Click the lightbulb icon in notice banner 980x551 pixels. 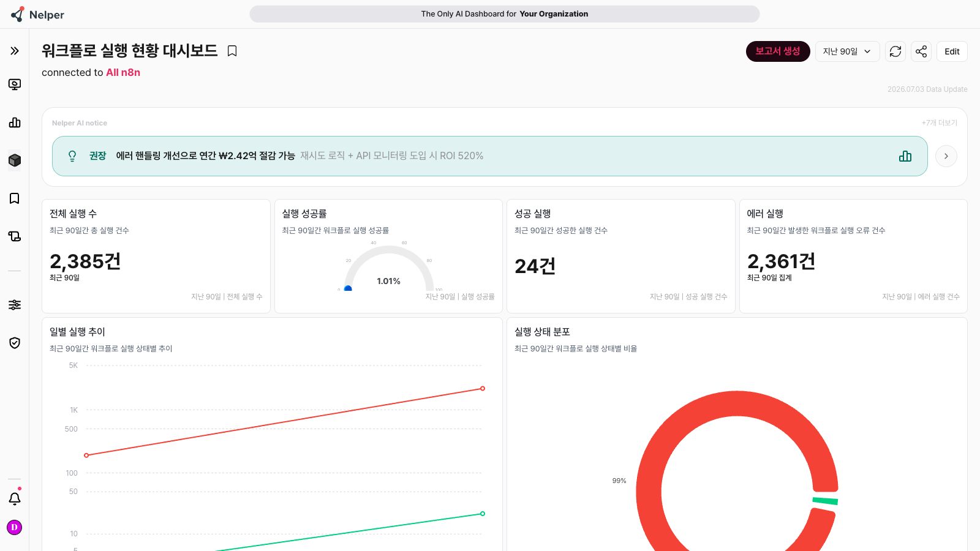pos(72,156)
